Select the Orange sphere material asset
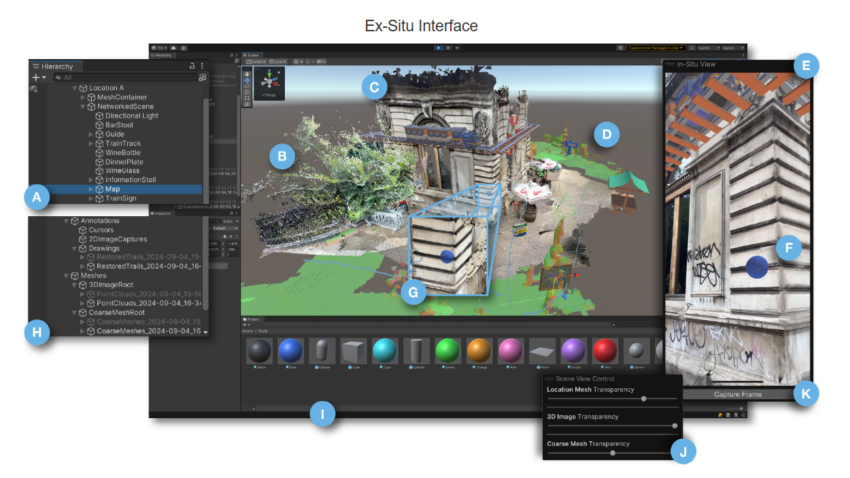This screenshot has width=850, height=478. 479,352
